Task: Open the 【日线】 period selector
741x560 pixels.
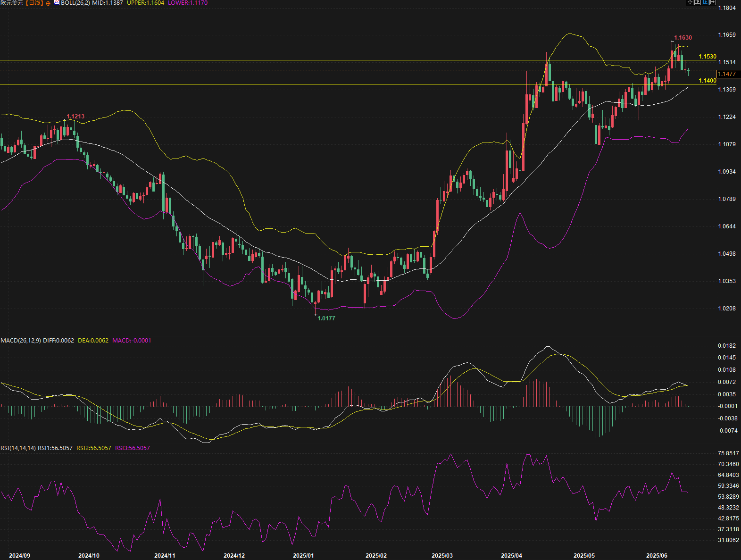Action: (34, 3)
